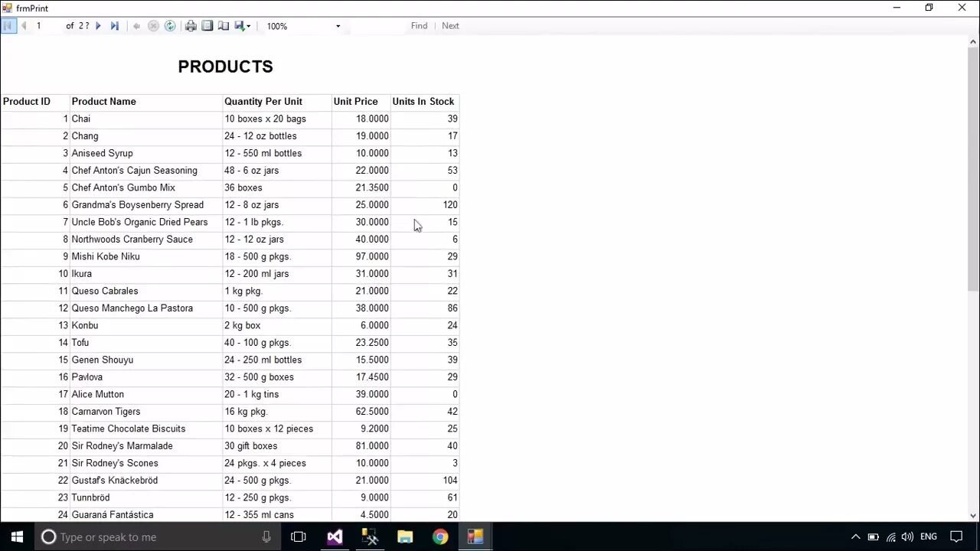
Task: Click the export save icon
Action: pyautogui.click(x=240, y=26)
